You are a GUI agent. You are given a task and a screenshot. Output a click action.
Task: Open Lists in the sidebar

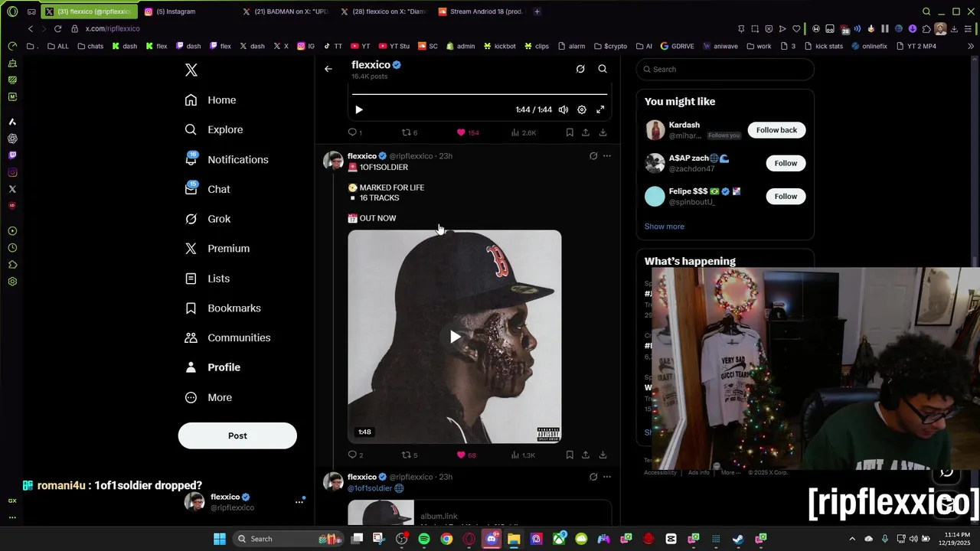click(207, 279)
